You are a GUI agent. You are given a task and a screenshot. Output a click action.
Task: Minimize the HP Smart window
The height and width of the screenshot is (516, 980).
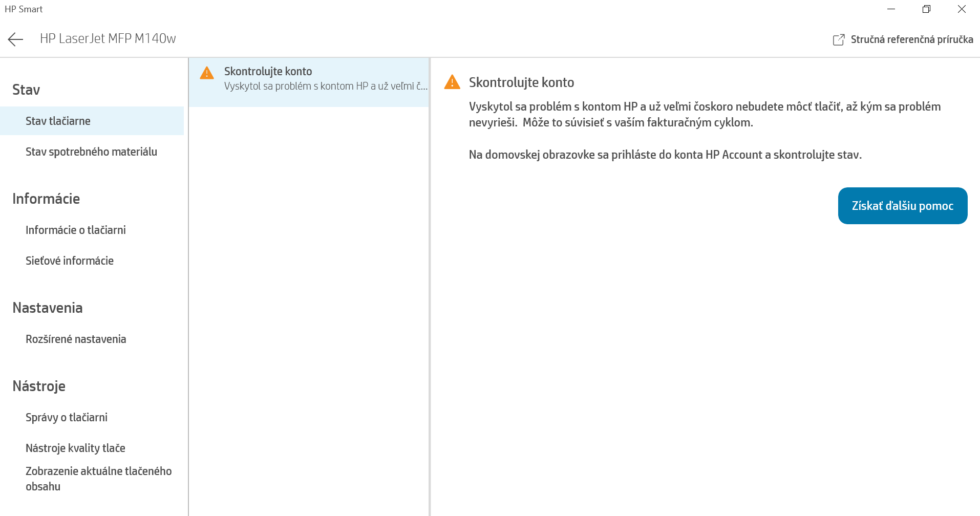[x=891, y=9]
